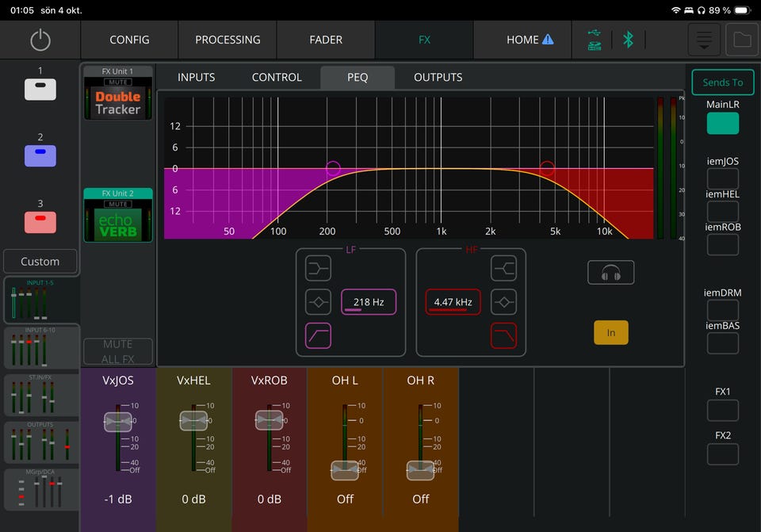
Task: Select HF bell filter shape
Action: 503,302
